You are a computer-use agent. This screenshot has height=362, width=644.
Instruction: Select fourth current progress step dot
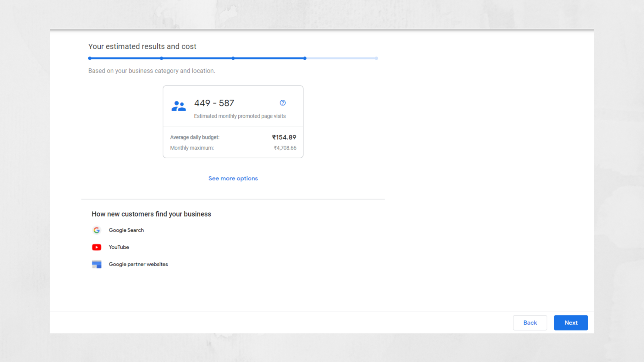point(305,58)
